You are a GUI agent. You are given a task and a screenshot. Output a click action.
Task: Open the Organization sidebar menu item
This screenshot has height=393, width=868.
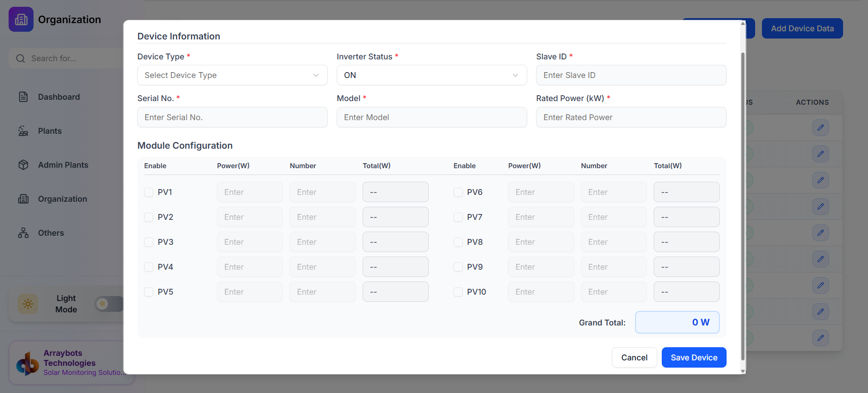pos(63,199)
